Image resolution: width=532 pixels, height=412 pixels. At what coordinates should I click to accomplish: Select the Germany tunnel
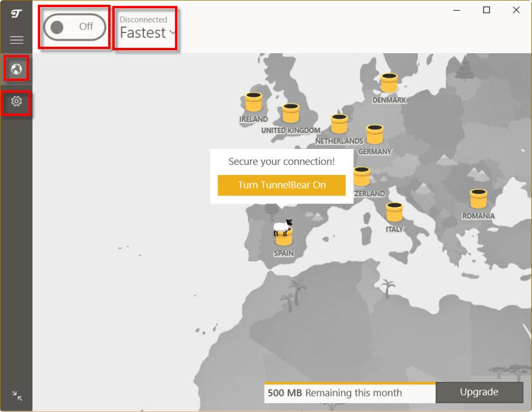pyautogui.click(x=375, y=134)
